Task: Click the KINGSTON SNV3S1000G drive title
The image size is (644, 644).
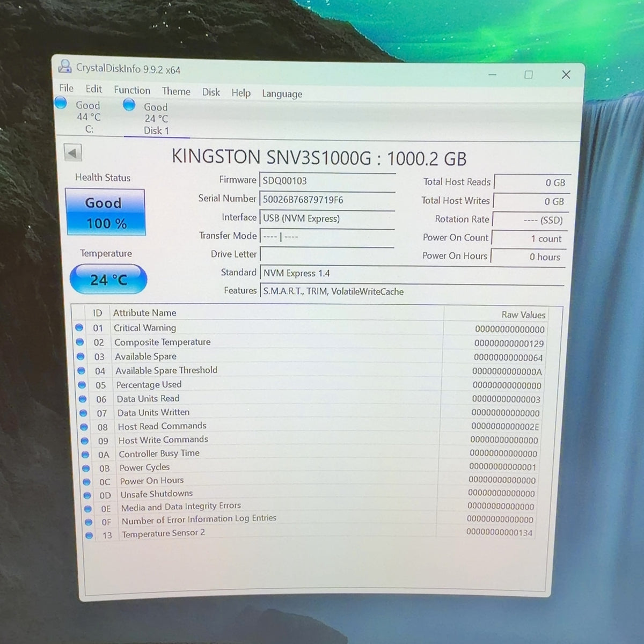Action: click(319, 158)
